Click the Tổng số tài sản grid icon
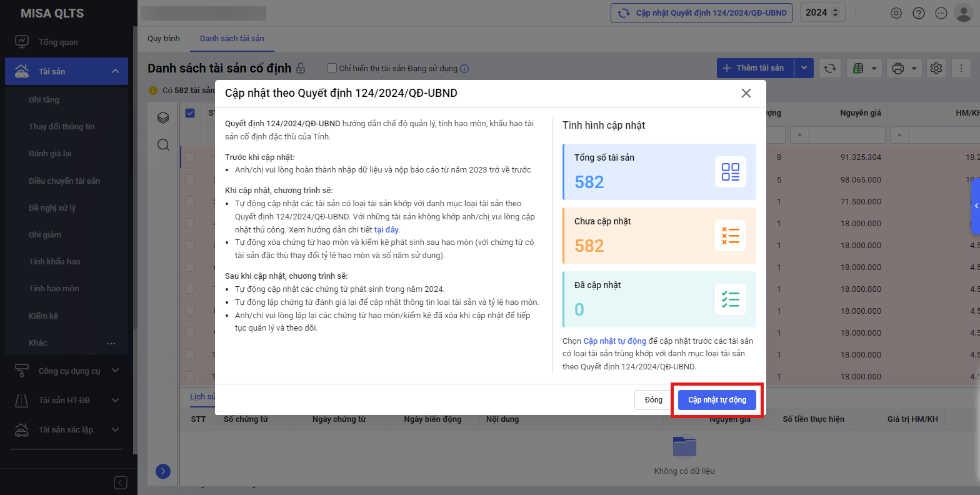 731,172
